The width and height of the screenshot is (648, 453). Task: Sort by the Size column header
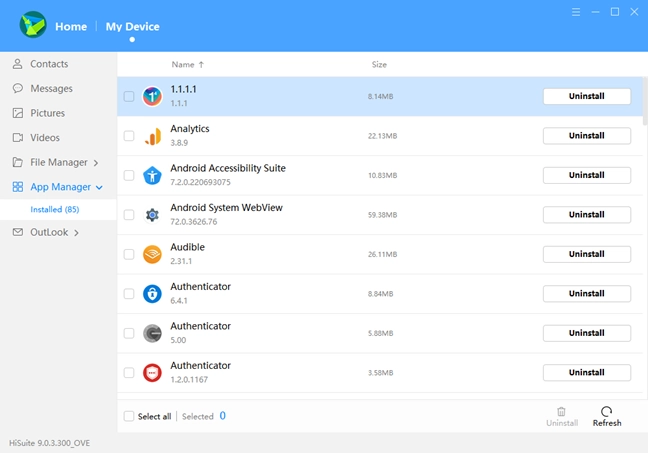tap(379, 64)
